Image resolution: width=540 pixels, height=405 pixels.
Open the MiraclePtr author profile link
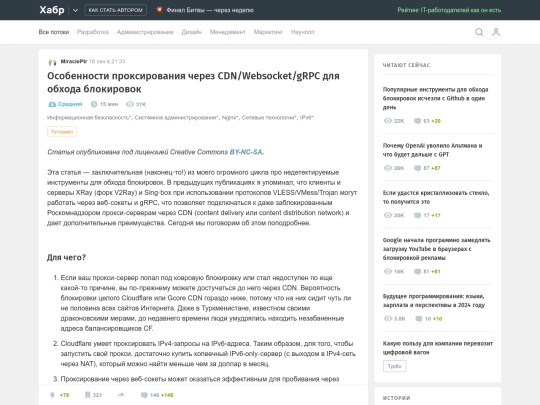pyautogui.click(x=74, y=61)
